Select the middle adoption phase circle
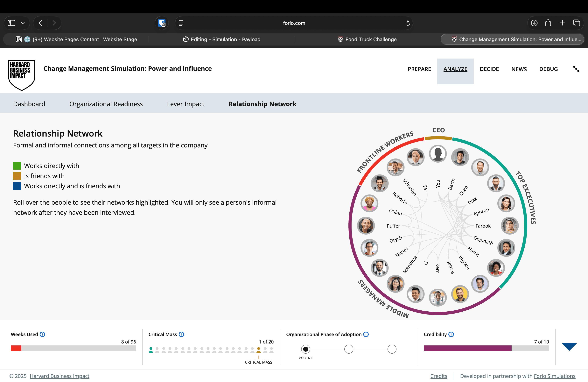 pos(349,349)
